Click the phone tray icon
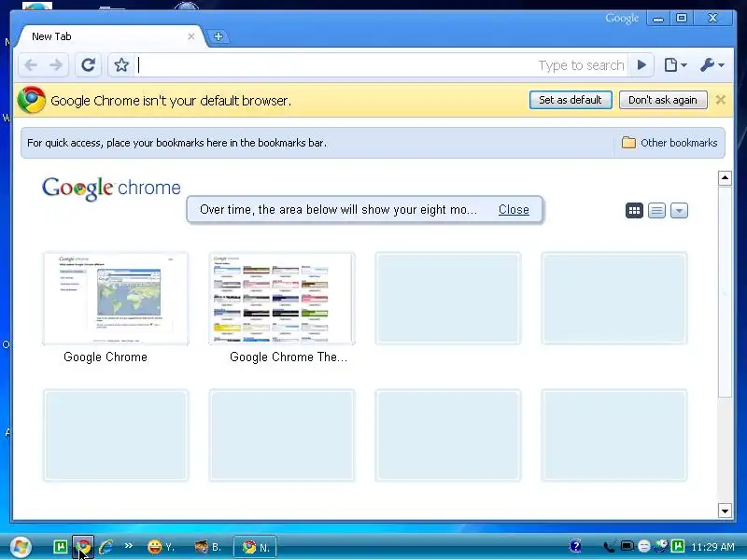This screenshot has width=747, height=560. pyautogui.click(x=609, y=547)
